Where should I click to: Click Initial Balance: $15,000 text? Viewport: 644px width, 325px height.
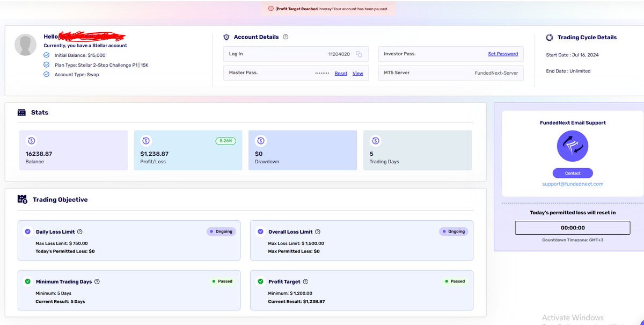(x=80, y=55)
